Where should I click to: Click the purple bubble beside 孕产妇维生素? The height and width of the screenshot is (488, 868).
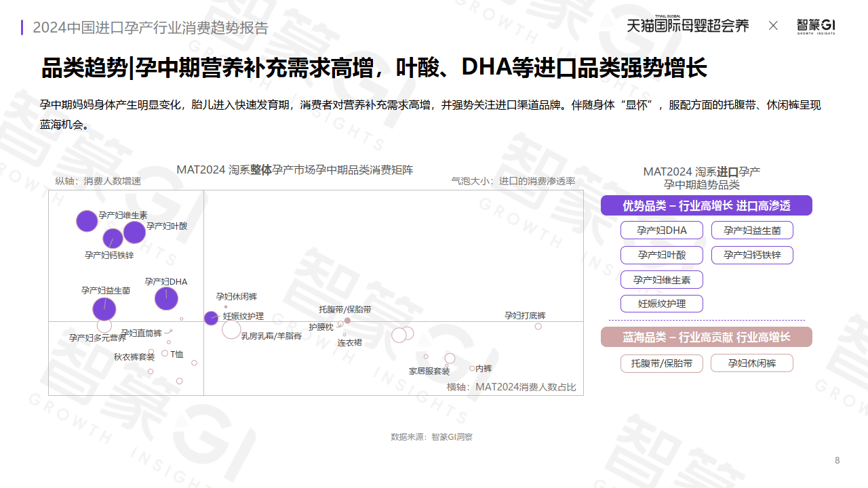coord(87,221)
